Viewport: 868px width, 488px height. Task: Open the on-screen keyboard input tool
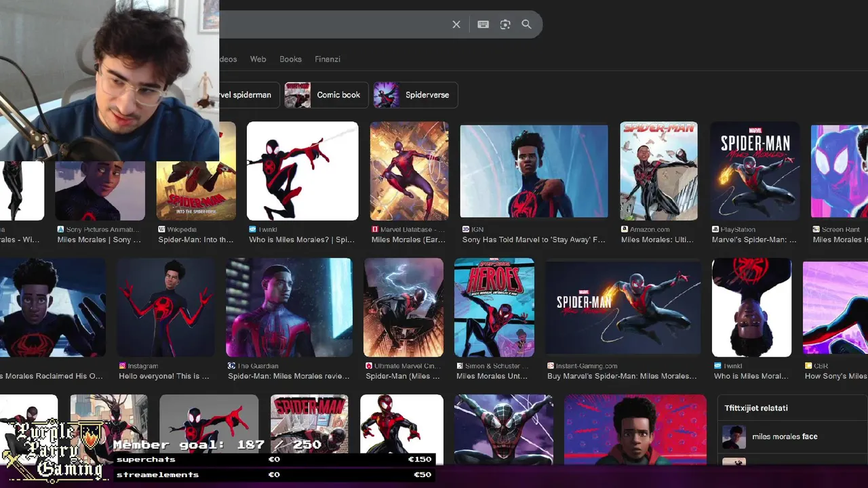point(483,24)
